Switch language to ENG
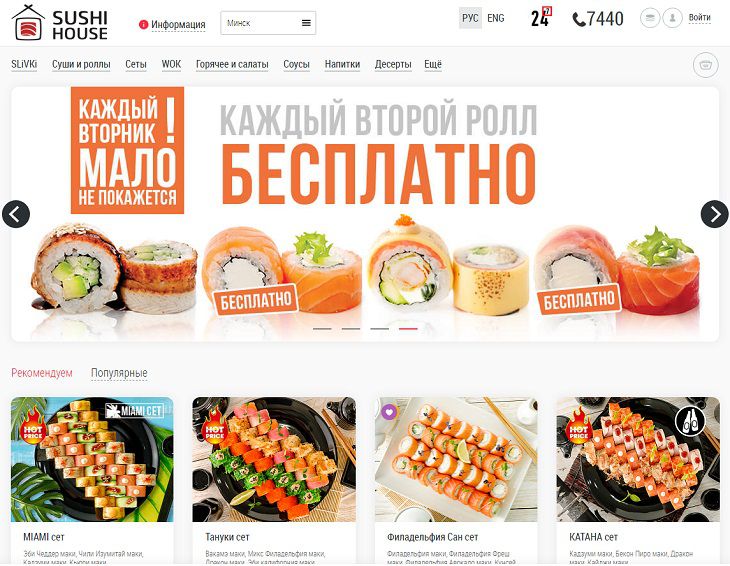730x566 pixels. click(495, 18)
